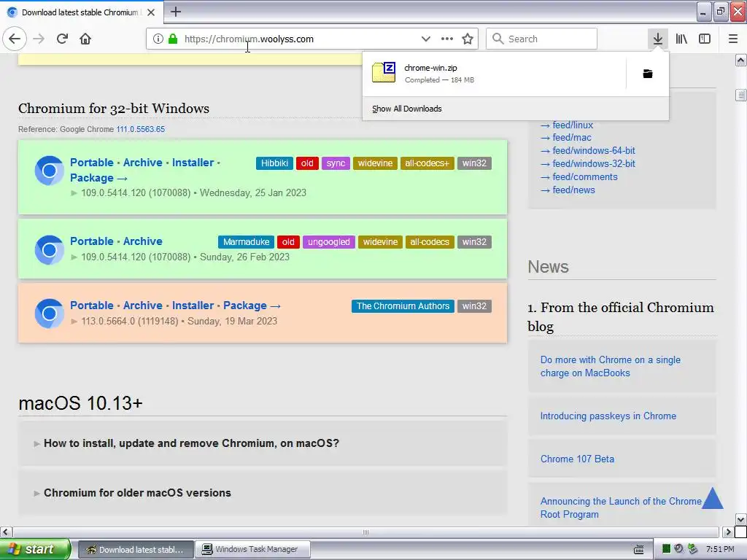Open the Library icon
Screen dimensions: 747x560
pyautogui.click(x=682, y=39)
